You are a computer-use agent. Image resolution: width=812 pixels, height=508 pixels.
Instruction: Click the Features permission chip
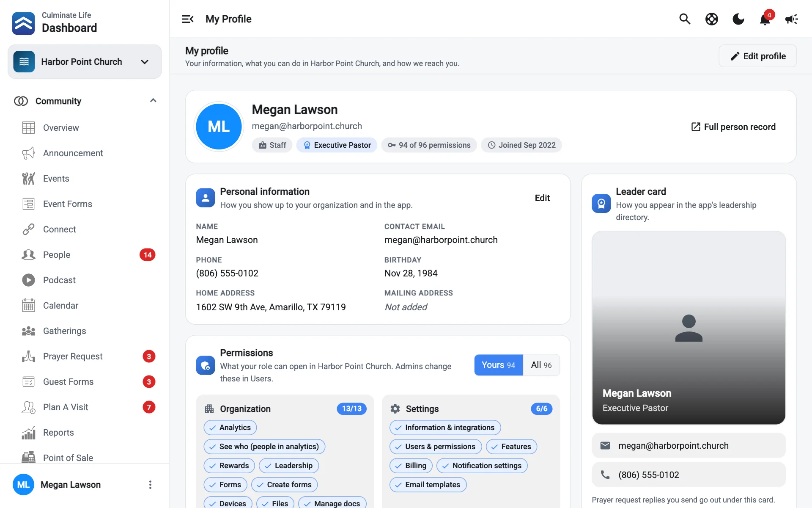[x=511, y=447]
